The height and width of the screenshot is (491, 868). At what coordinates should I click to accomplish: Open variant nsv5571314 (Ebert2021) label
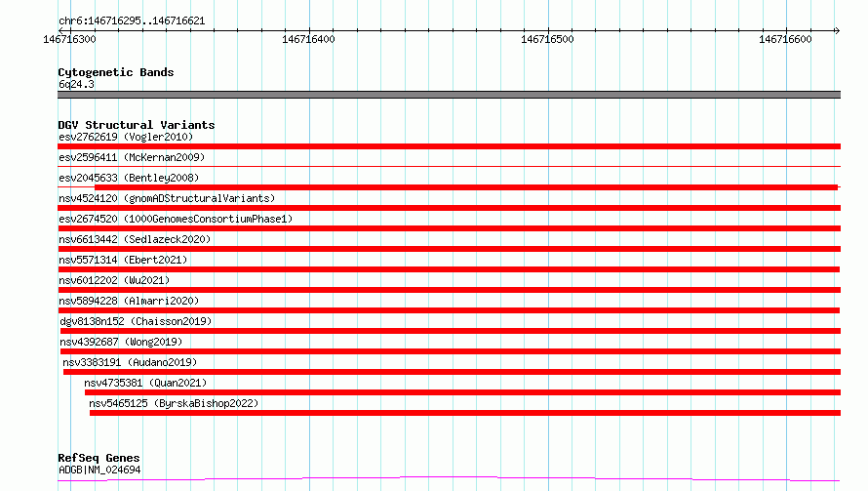(123, 260)
